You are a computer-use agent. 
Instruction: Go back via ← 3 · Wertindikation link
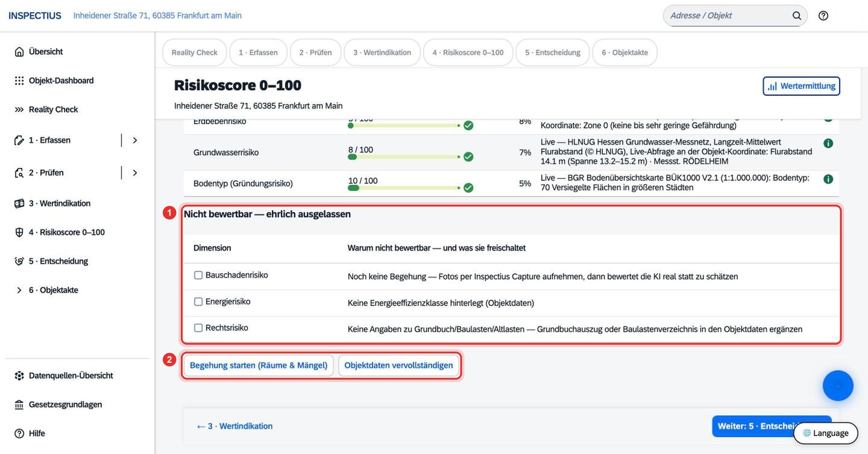(234, 426)
